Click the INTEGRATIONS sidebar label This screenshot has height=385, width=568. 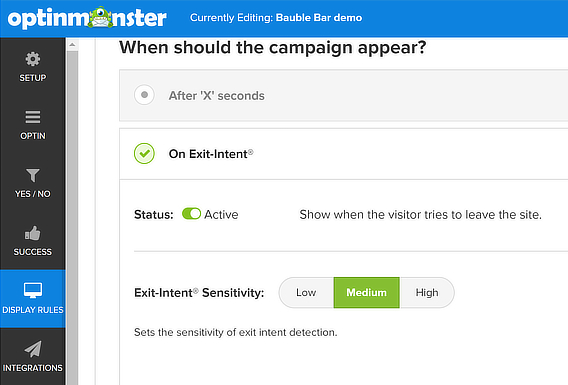[33, 368]
